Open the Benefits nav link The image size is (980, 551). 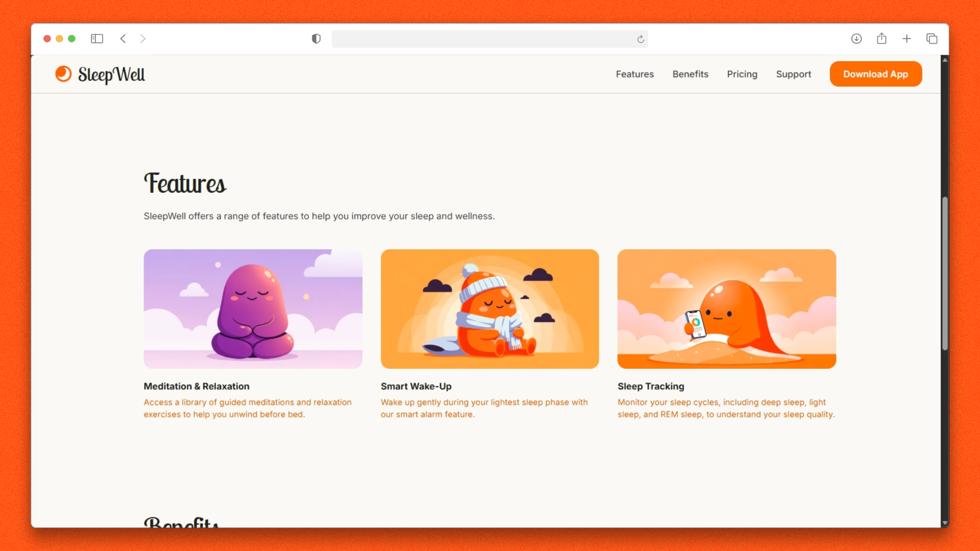[690, 74]
